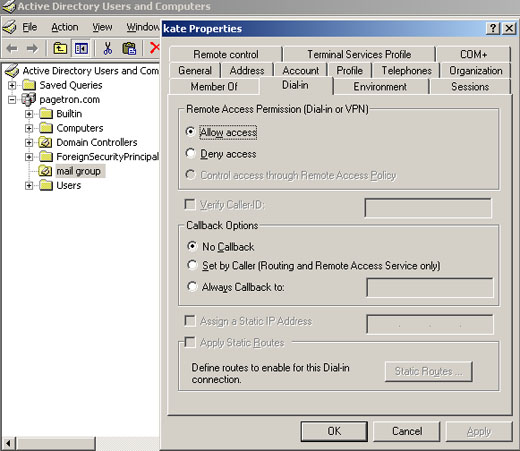Screen dimensions: 520x451
Task: Click the Active Directory root node icon
Action: (12, 71)
